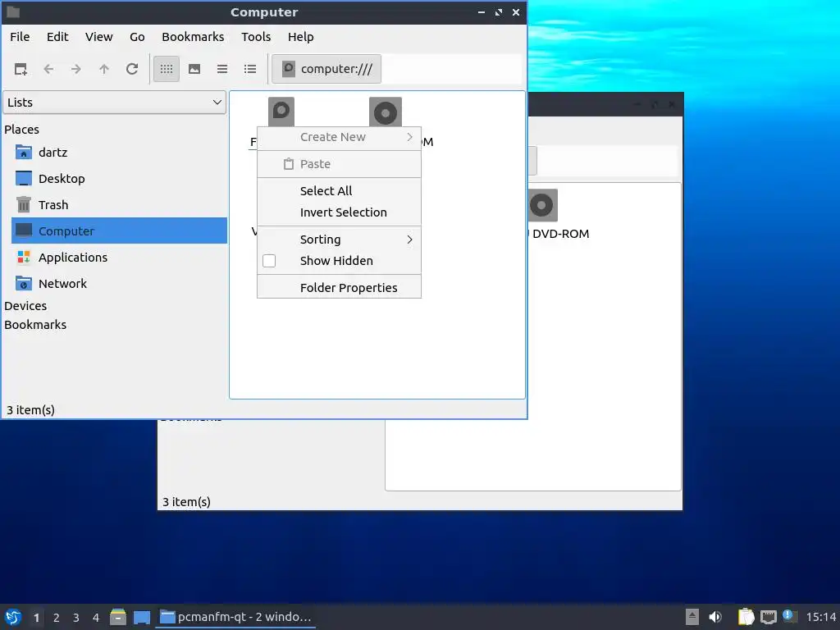Switch to virtual desktop 2
Screen dimensions: 840x630
(57, 618)
